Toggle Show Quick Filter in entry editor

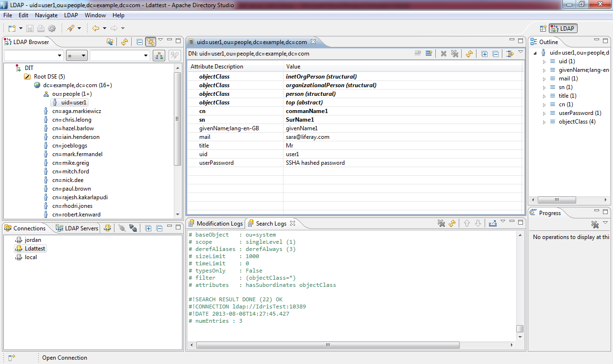pyautogui.click(x=510, y=54)
